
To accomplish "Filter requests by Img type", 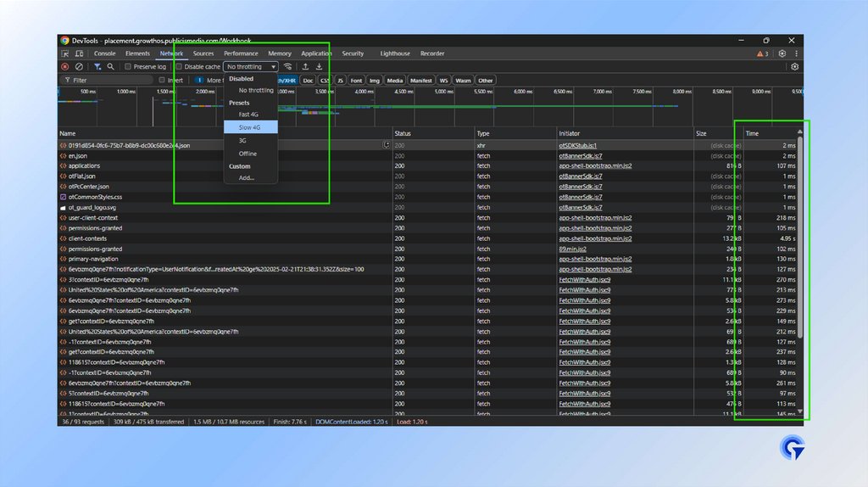I will pos(374,81).
